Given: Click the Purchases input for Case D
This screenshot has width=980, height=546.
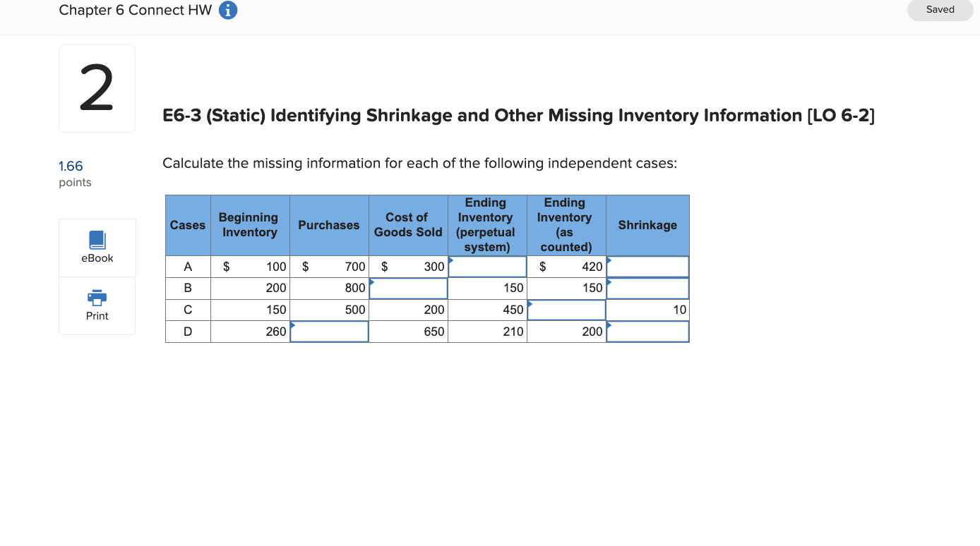Looking at the screenshot, I should click(x=329, y=332).
